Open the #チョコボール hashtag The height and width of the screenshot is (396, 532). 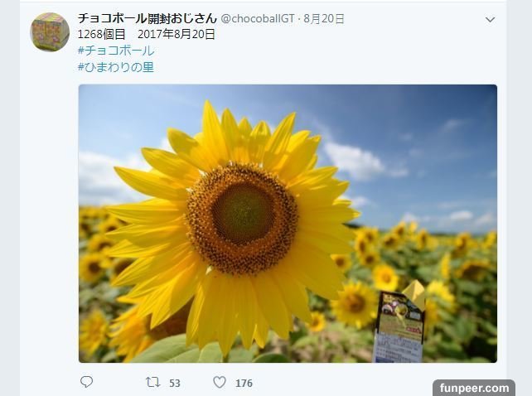(x=116, y=51)
